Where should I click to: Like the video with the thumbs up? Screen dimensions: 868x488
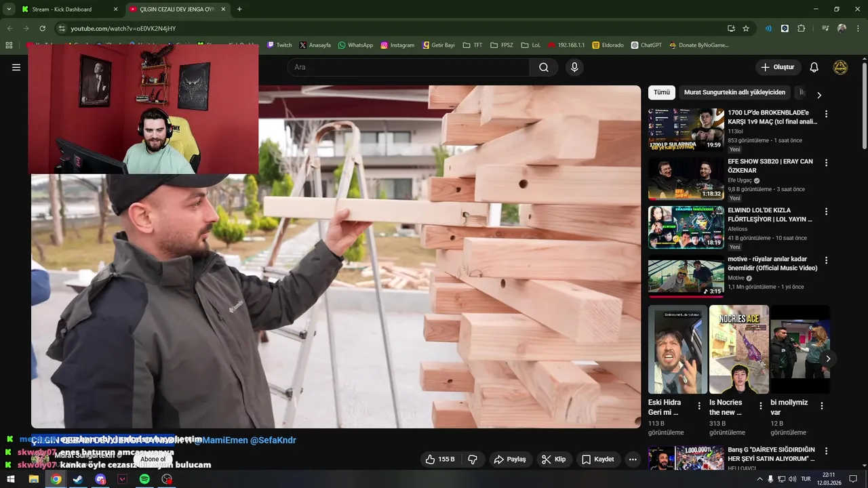(x=439, y=459)
